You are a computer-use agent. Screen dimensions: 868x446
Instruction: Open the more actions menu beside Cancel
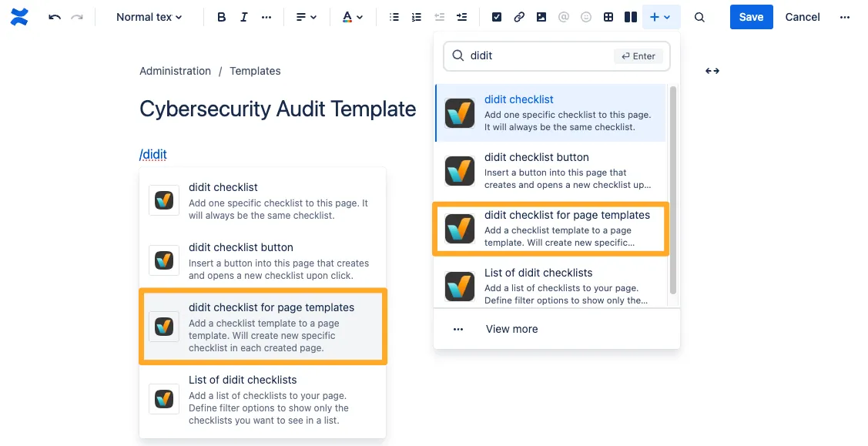845,17
